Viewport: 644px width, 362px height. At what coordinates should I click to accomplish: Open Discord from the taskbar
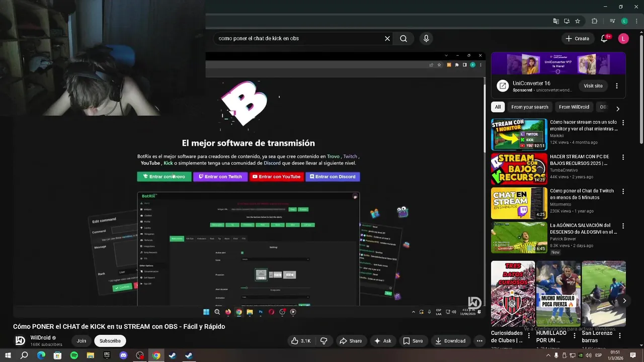click(x=123, y=355)
